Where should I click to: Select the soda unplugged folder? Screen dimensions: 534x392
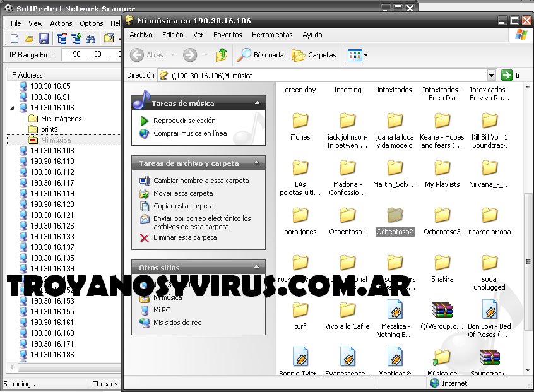(x=489, y=263)
